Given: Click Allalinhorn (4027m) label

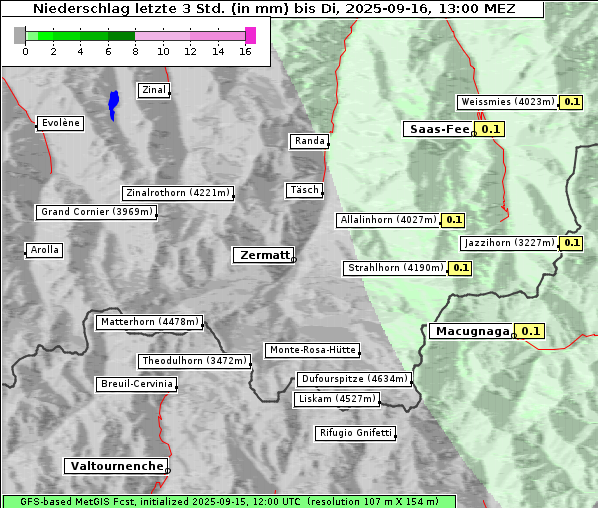Looking at the screenshot, I should [x=388, y=220].
